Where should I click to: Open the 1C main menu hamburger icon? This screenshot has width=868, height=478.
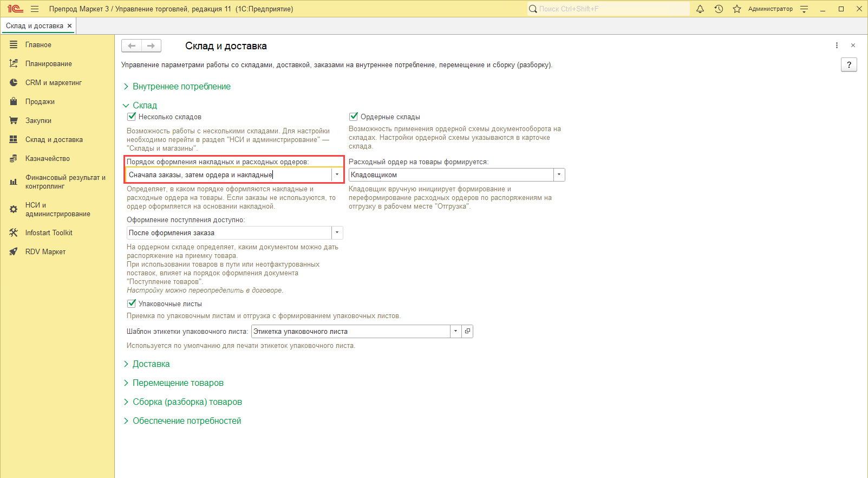pyautogui.click(x=35, y=9)
